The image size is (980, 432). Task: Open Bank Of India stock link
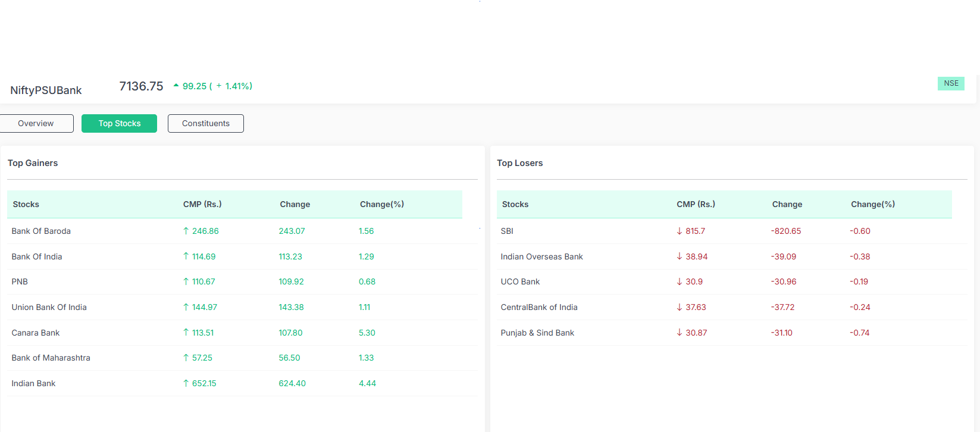click(x=37, y=257)
